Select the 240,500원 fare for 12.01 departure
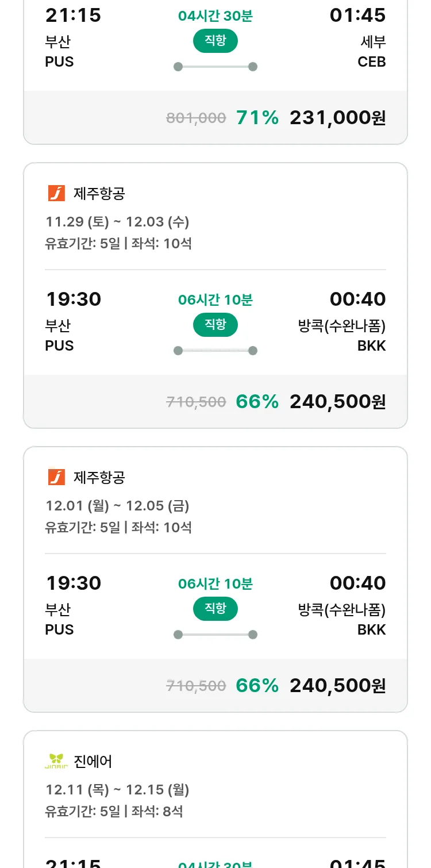The image size is (431, 868). (x=337, y=686)
